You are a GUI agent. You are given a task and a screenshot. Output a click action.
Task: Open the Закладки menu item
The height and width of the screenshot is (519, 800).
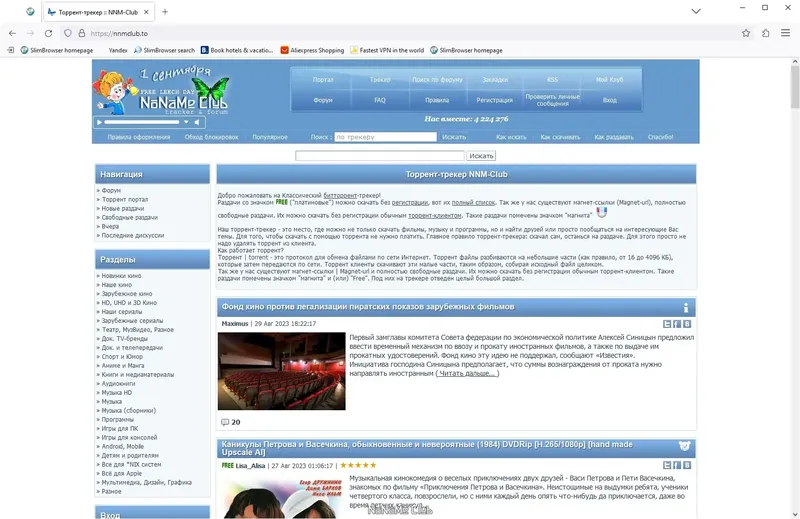click(494, 80)
